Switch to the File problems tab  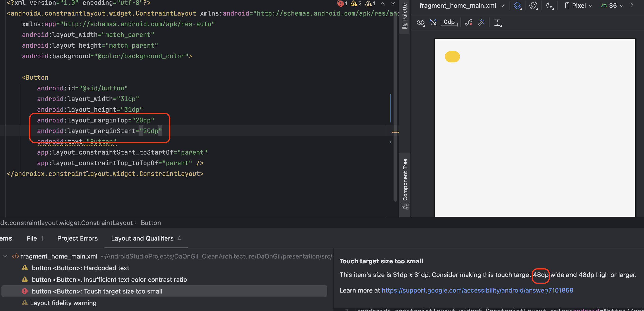coord(35,238)
